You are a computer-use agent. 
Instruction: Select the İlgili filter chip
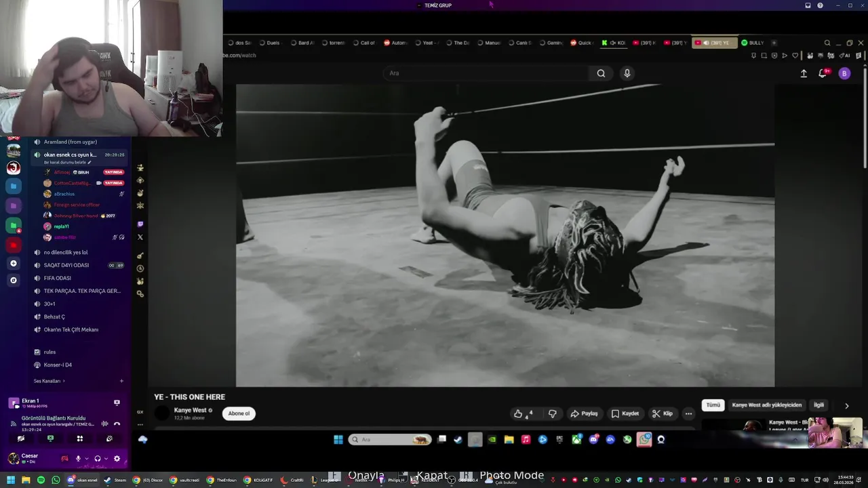[x=818, y=405]
